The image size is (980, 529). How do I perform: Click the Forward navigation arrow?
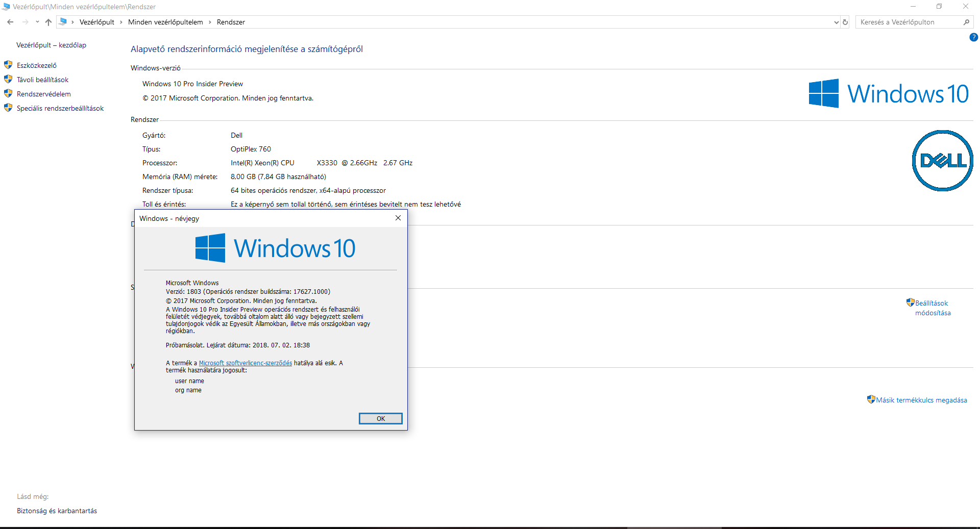click(x=25, y=22)
